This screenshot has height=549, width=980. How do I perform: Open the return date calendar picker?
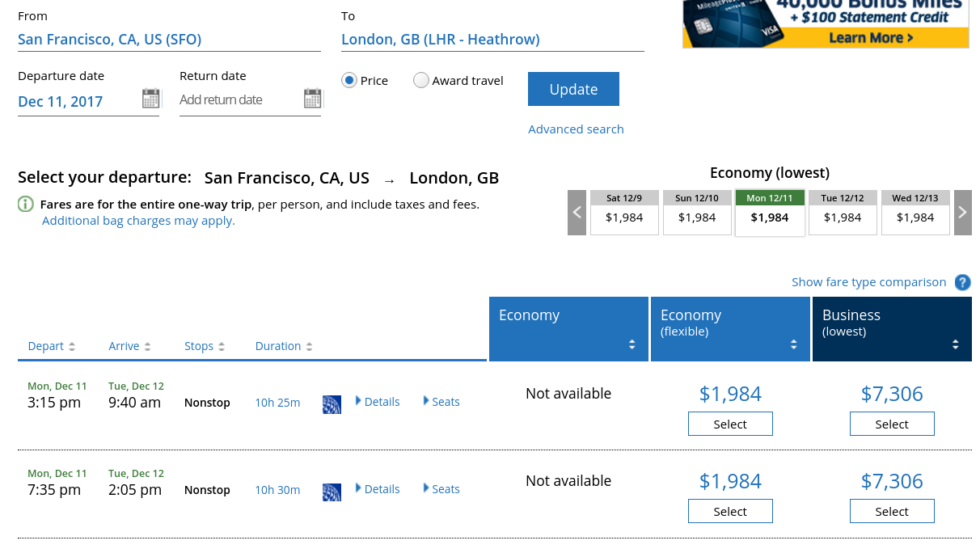click(312, 98)
